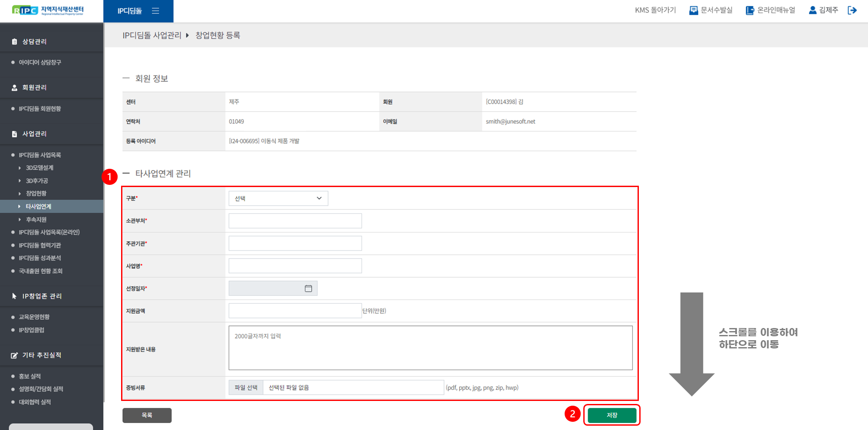
Task: Open the 문서수발실 document inbox icon
Action: click(694, 10)
